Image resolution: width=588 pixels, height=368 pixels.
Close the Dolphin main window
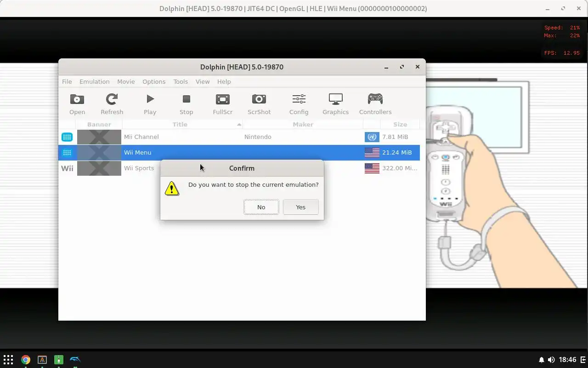(x=417, y=67)
